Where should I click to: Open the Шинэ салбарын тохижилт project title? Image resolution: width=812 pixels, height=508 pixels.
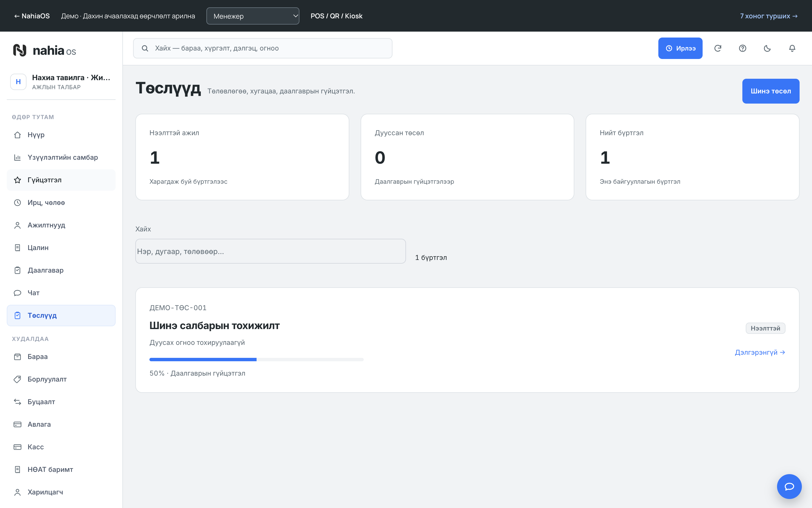coord(214,326)
